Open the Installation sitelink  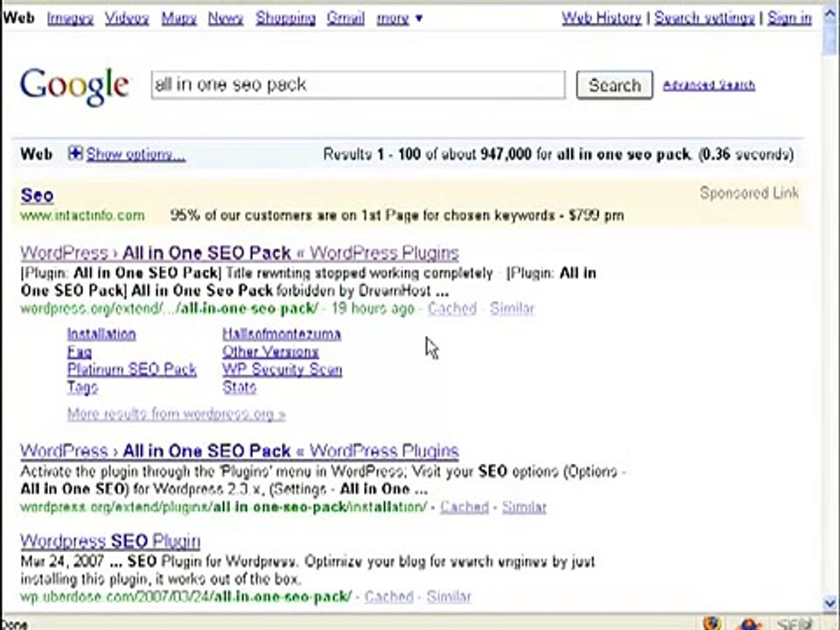101,333
